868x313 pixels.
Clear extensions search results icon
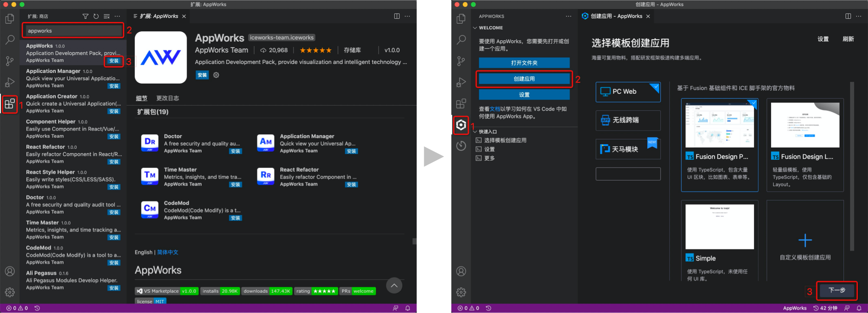pos(107,16)
